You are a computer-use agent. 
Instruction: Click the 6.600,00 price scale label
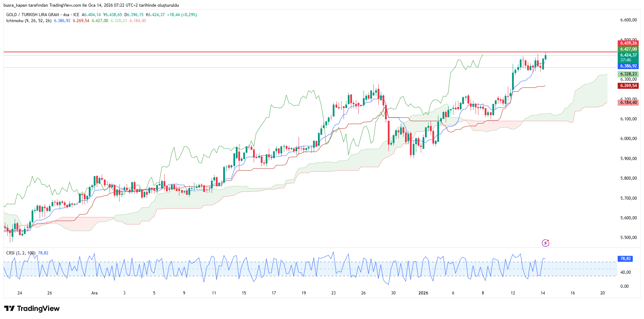pos(628,20)
